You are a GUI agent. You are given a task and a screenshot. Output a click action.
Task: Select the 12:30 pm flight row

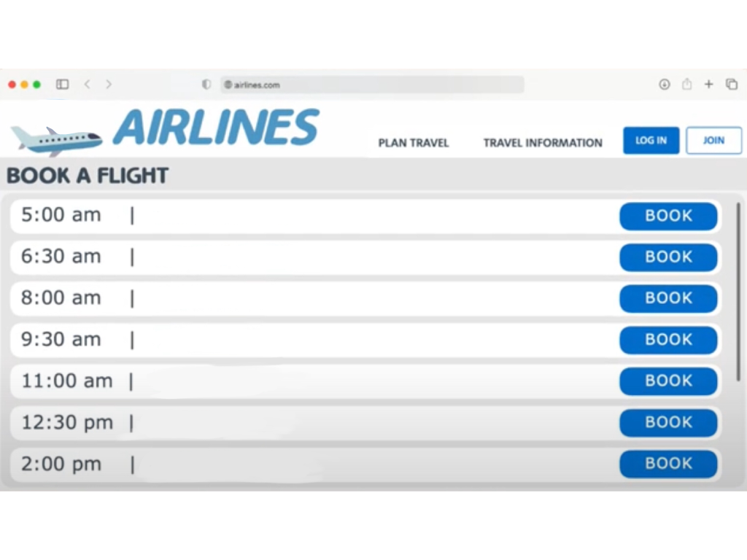click(x=365, y=423)
